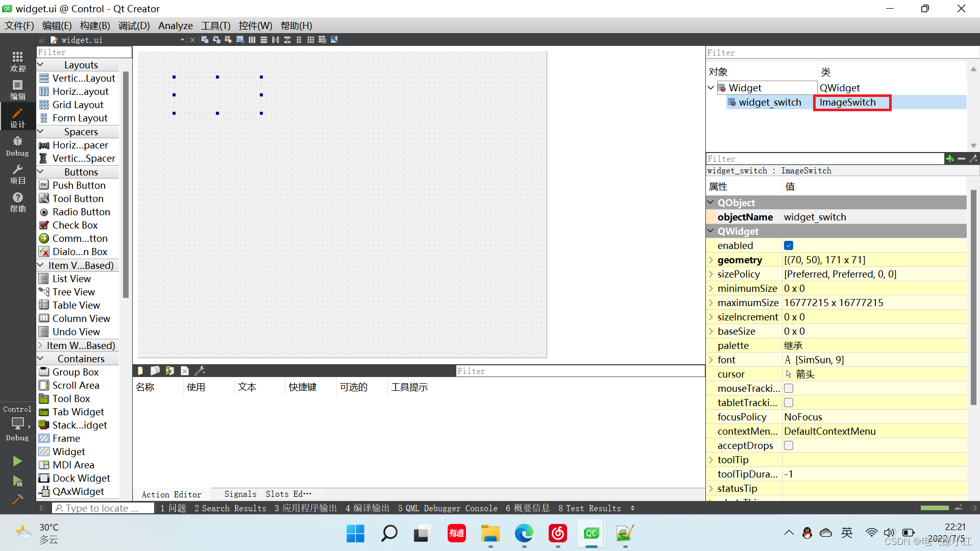Image resolution: width=980 pixels, height=551 pixels.
Task: Toggle the mouseTracking checkbox
Action: click(x=788, y=388)
